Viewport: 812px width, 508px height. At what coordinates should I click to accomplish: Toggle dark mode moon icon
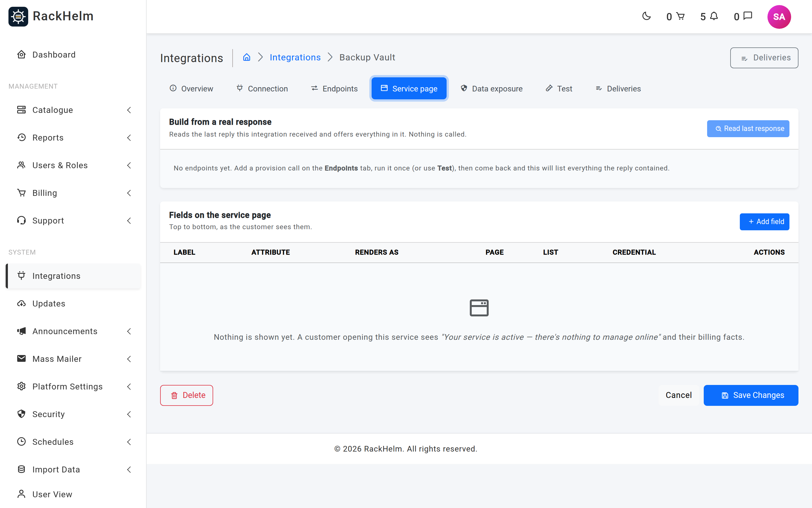coord(646,16)
